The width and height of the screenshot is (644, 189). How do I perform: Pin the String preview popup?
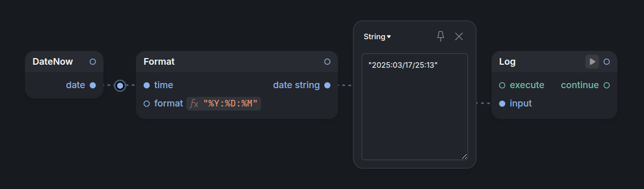point(441,36)
